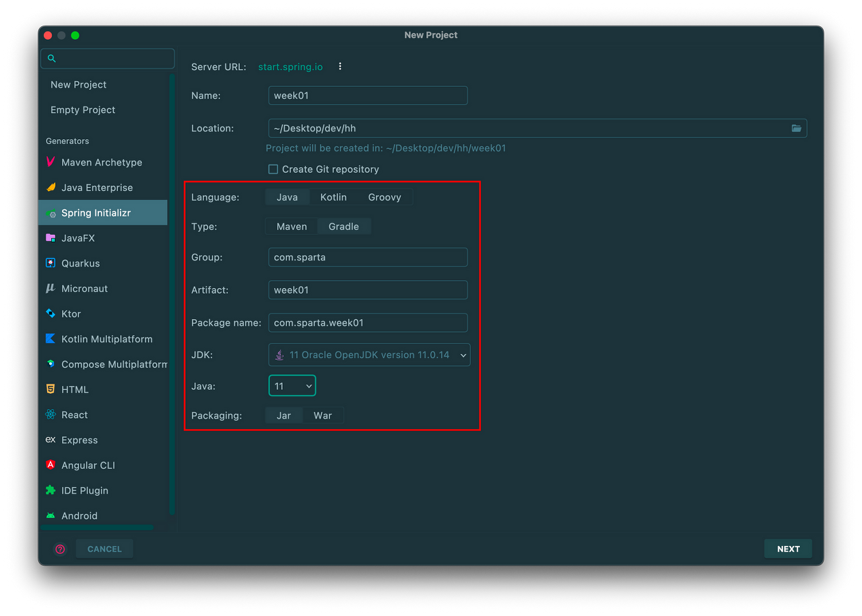The width and height of the screenshot is (862, 616).
Task: Select Groovy as the language
Action: [x=385, y=197]
